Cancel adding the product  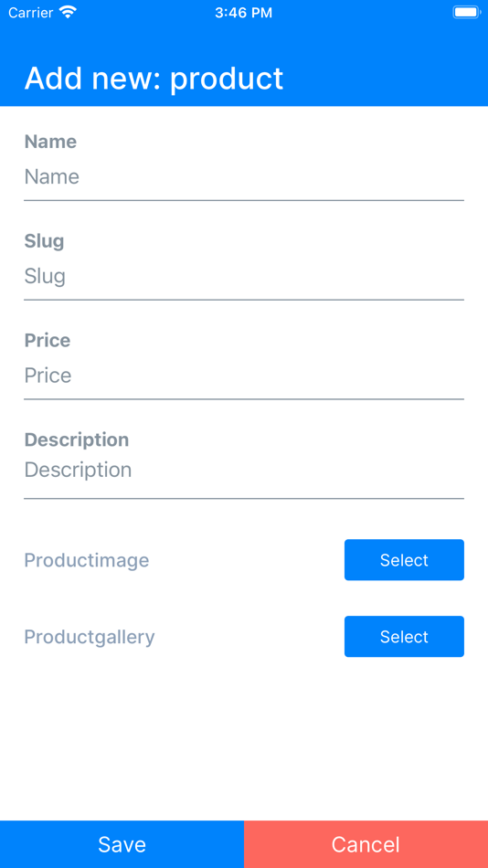coord(366,844)
